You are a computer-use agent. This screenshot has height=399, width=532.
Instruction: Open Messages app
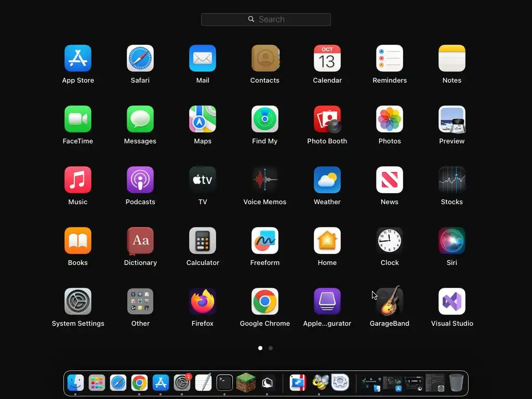point(140,119)
